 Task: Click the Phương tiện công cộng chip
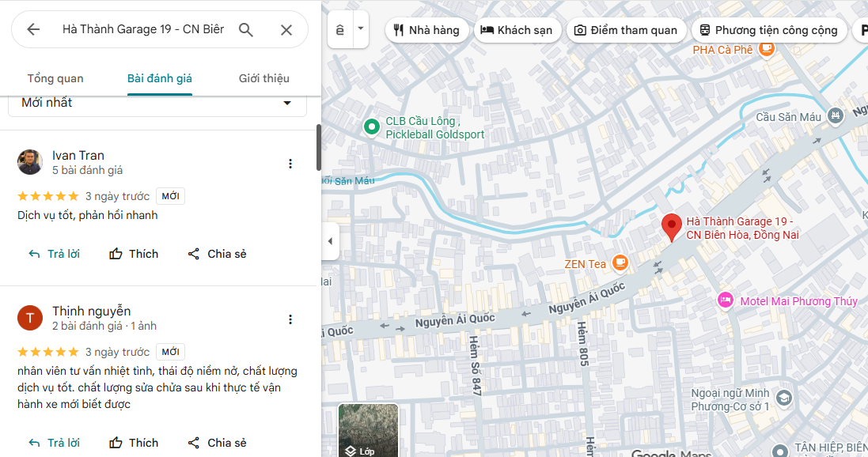click(x=769, y=30)
